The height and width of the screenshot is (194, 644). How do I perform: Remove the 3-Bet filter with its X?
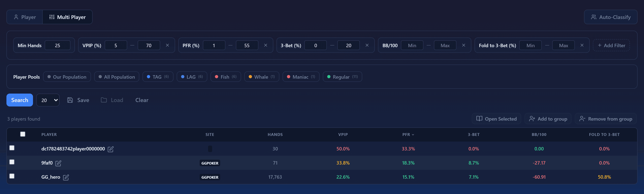click(367, 45)
